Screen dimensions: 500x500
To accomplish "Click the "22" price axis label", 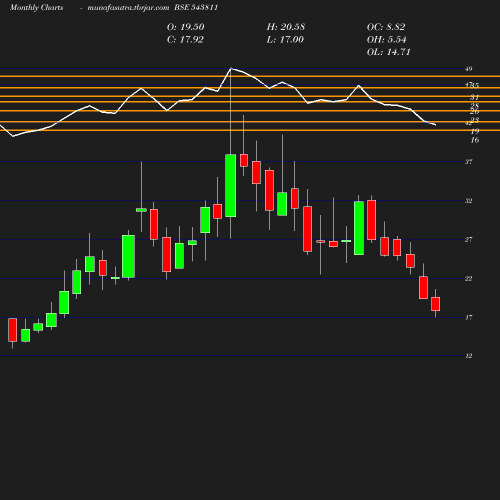I will coord(469,279).
